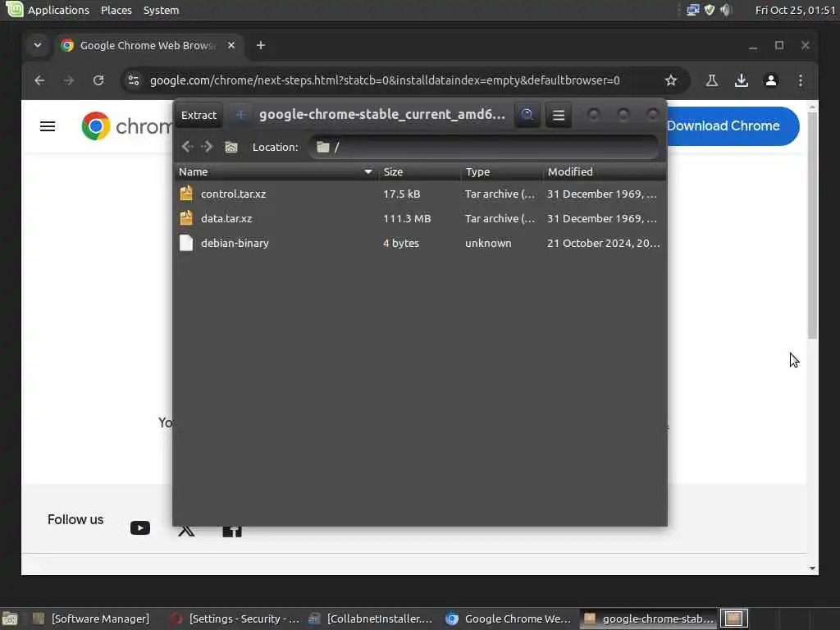Screen dimensions: 840x630
Task: Open the System menu
Action: coord(161,10)
